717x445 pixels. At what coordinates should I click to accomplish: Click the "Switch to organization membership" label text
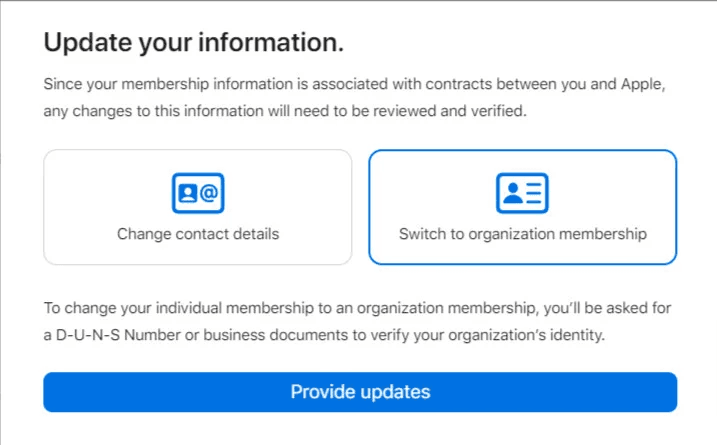coord(522,234)
